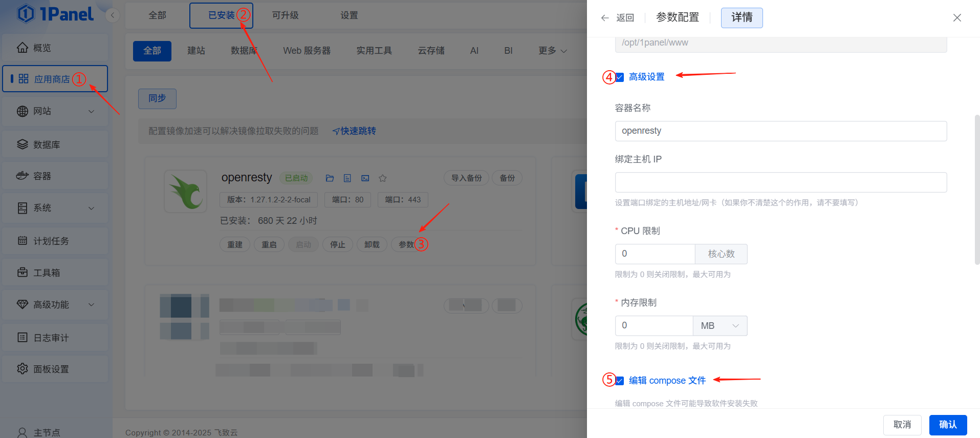This screenshot has height=438, width=980.
Task: Click the drawer vertical scrollbar
Action: pyautogui.click(x=977, y=190)
